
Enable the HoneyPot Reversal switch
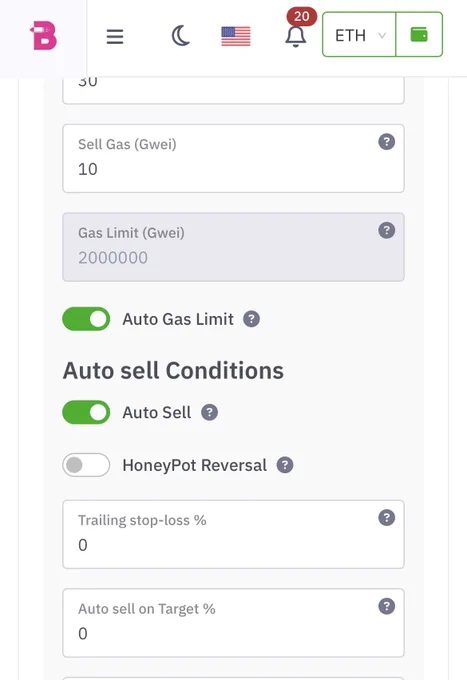click(x=86, y=465)
